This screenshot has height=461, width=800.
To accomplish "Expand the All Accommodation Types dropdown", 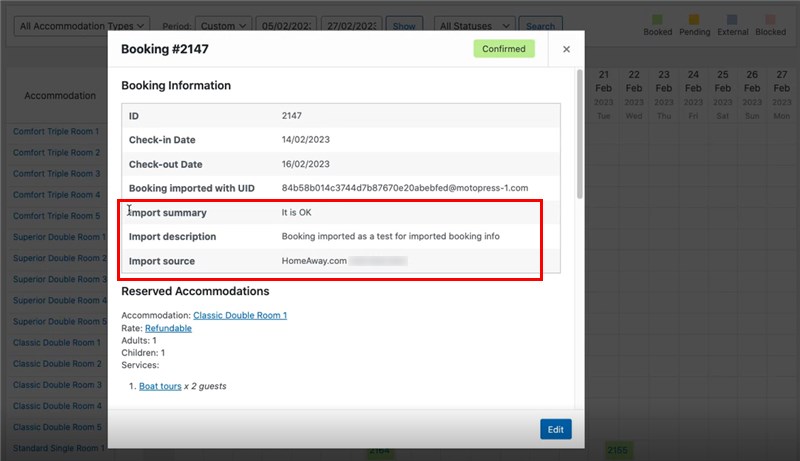I will pos(82,25).
